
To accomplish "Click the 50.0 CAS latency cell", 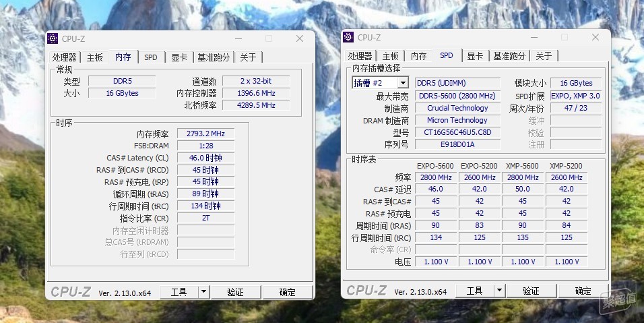I will click(523, 189).
